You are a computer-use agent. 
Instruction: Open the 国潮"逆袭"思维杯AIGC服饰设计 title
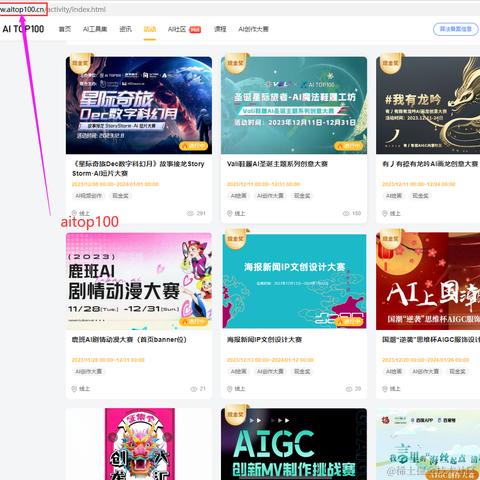pyautogui.click(x=431, y=339)
